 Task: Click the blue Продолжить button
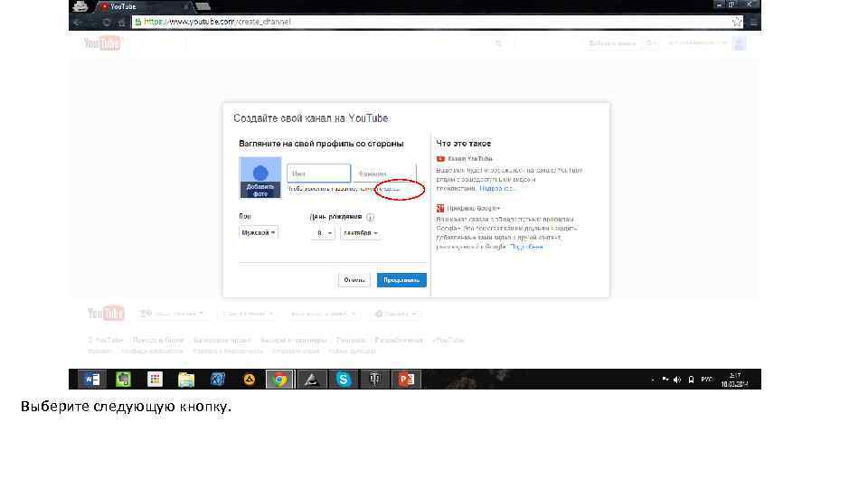tap(401, 280)
